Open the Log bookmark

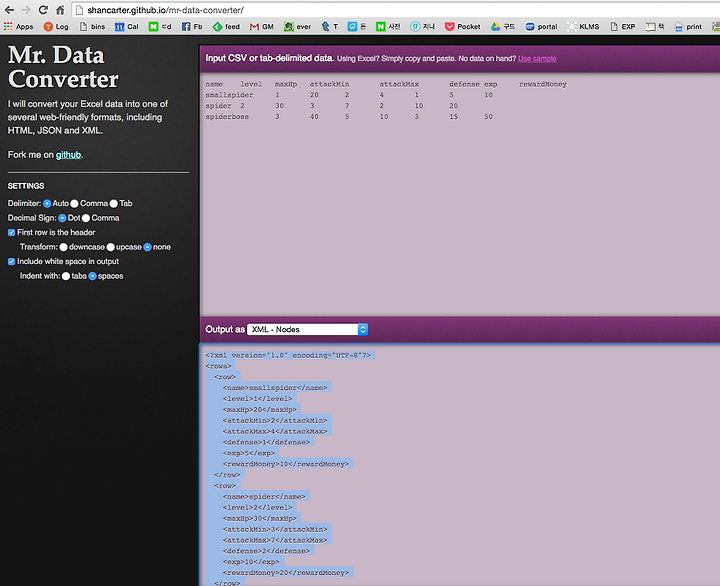(56, 27)
